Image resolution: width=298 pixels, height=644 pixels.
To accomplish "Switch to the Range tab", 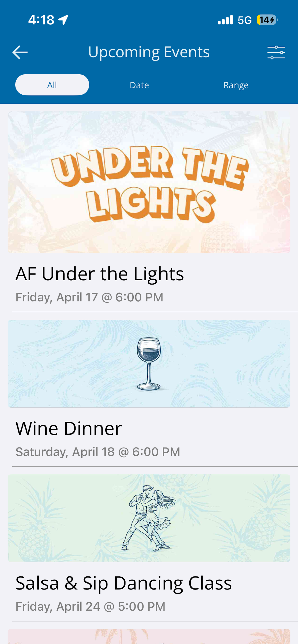I will [236, 85].
